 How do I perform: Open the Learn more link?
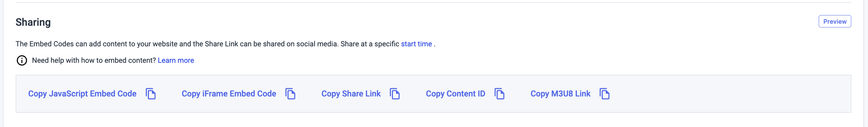(x=176, y=60)
